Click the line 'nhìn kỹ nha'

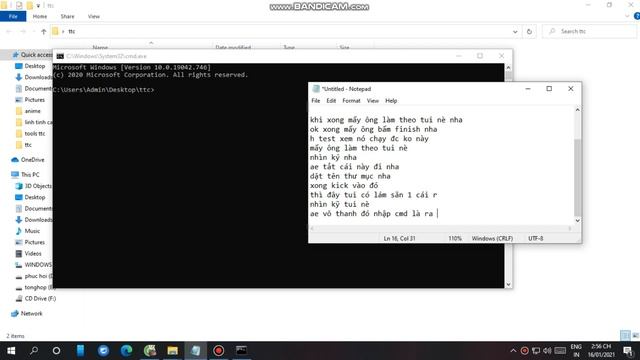point(333,158)
